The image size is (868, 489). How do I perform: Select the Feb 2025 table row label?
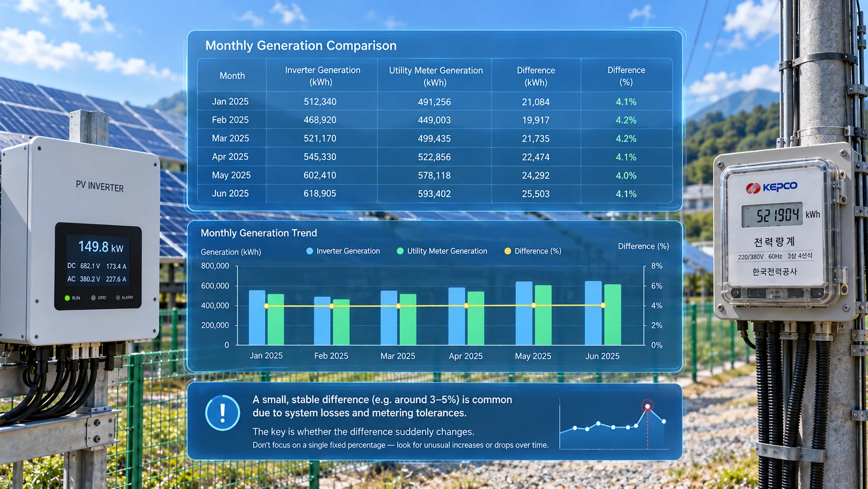pyautogui.click(x=230, y=120)
